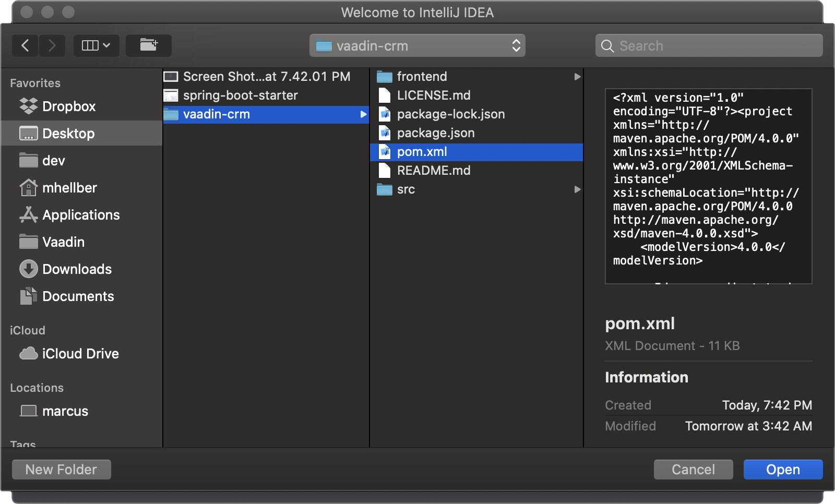This screenshot has height=504, width=835.
Task: Open the Dropbox favorite in sidebar
Action: point(68,106)
